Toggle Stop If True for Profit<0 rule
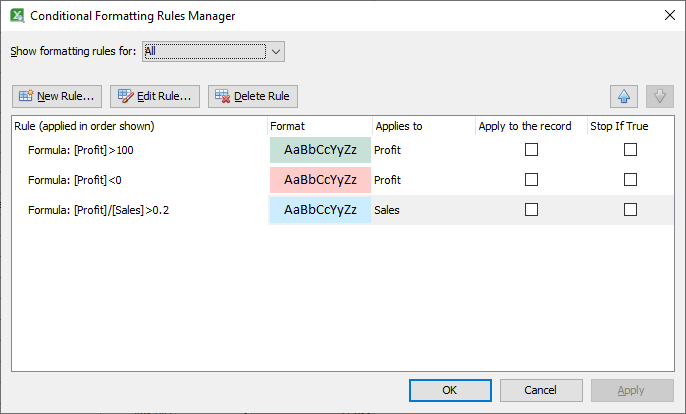 tap(630, 180)
